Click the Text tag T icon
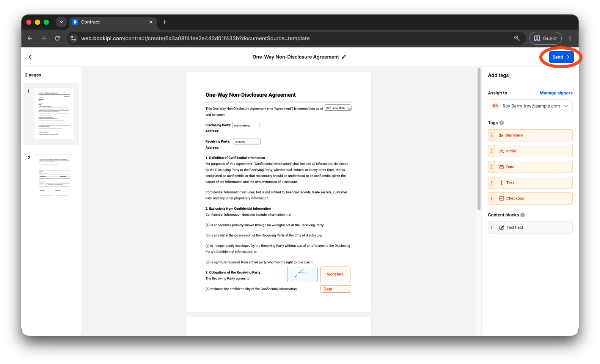The image size is (600, 364). 501,183
